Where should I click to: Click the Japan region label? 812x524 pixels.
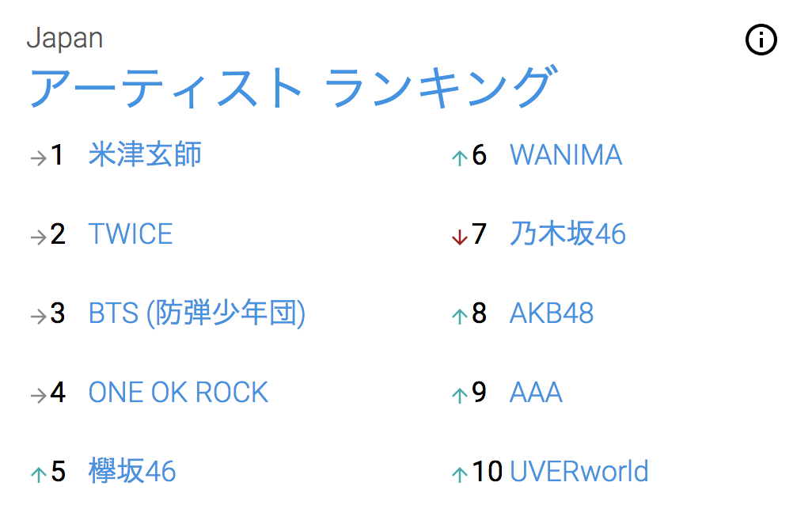(x=65, y=39)
